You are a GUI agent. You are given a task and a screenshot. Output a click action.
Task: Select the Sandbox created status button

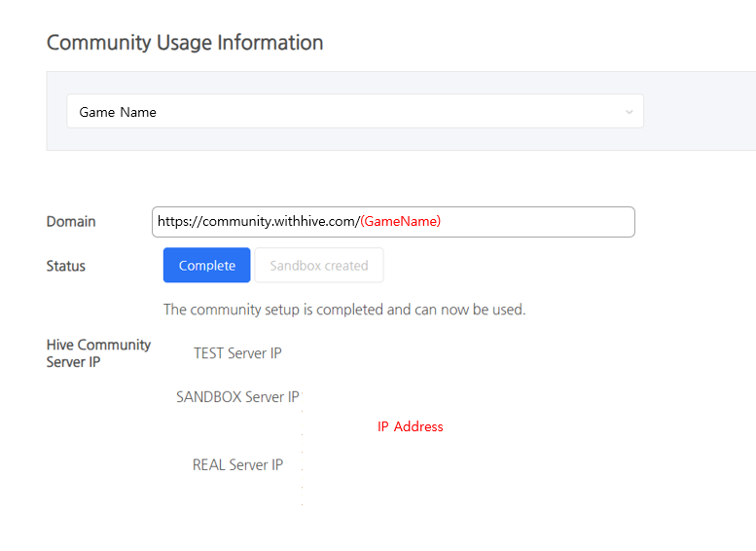point(319,265)
